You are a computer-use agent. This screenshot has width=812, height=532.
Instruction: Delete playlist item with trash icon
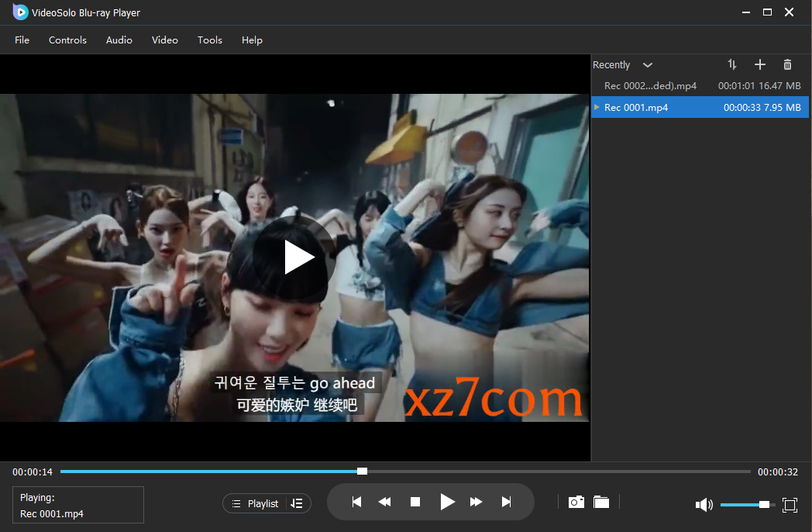[787, 64]
